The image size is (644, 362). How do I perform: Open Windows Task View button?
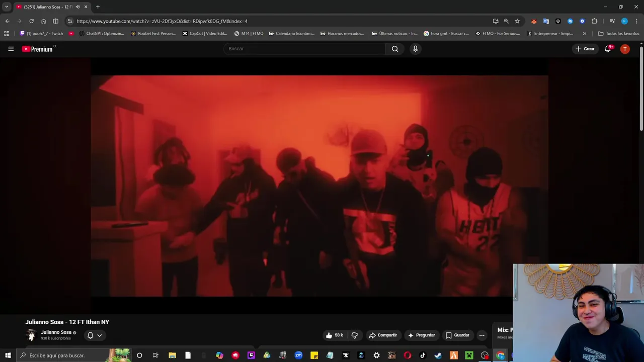point(155,355)
